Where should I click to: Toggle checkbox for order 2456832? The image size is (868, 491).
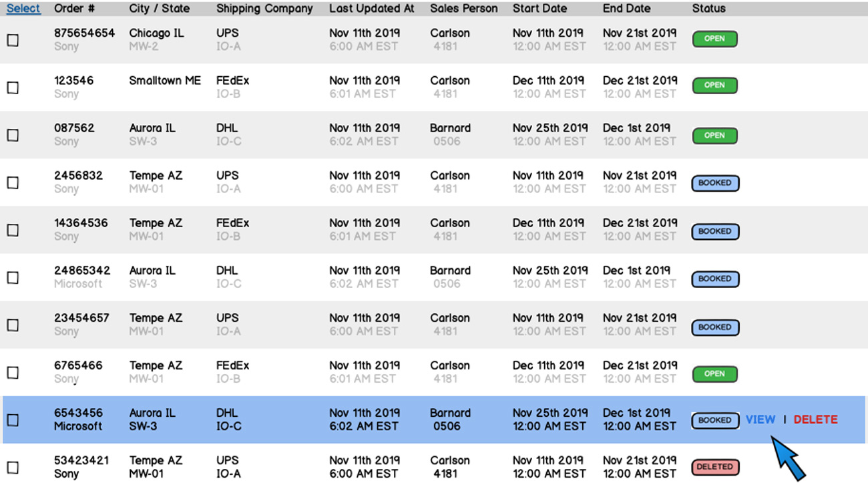click(13, 182)
